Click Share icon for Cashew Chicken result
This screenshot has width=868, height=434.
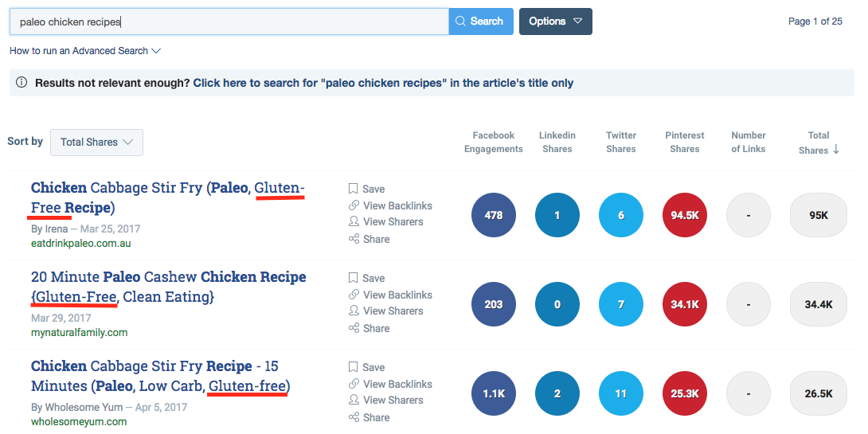[x=354, y=328]
